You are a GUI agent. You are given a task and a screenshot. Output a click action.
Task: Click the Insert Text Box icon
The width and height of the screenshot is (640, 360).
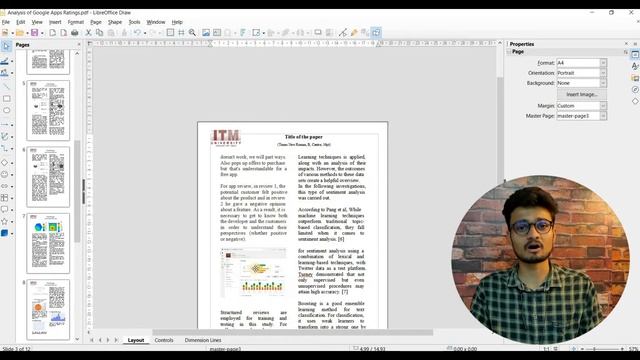tap(217, 33)
